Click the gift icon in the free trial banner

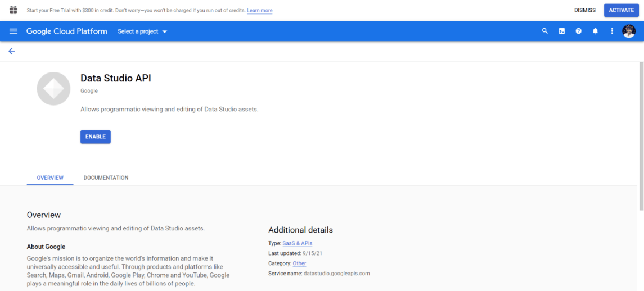pos(13,10)
